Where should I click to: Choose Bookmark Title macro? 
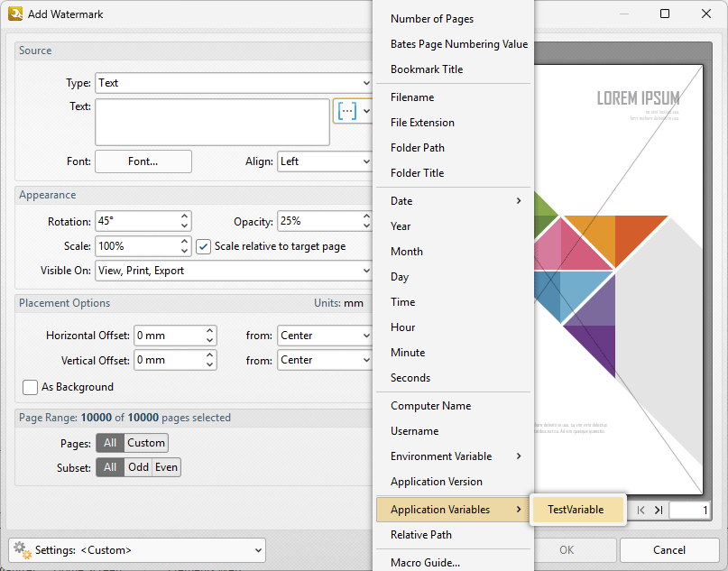click(453, 69)
